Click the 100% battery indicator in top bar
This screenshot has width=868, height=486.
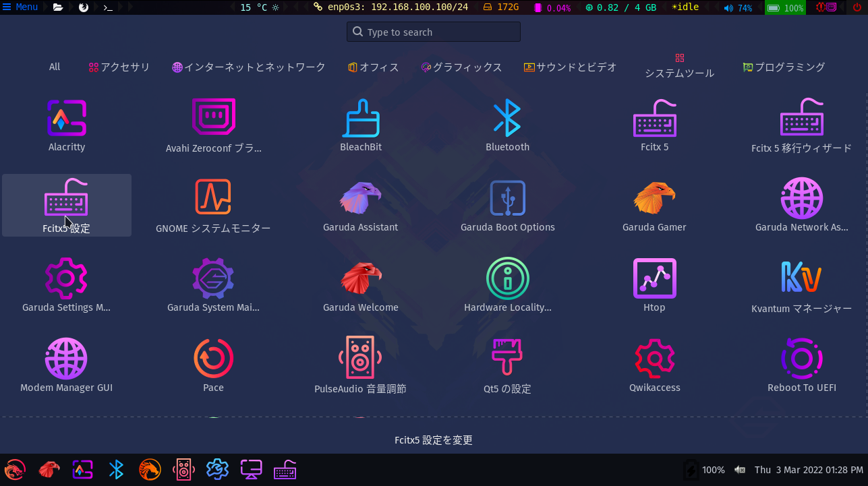tap(786, 7)
